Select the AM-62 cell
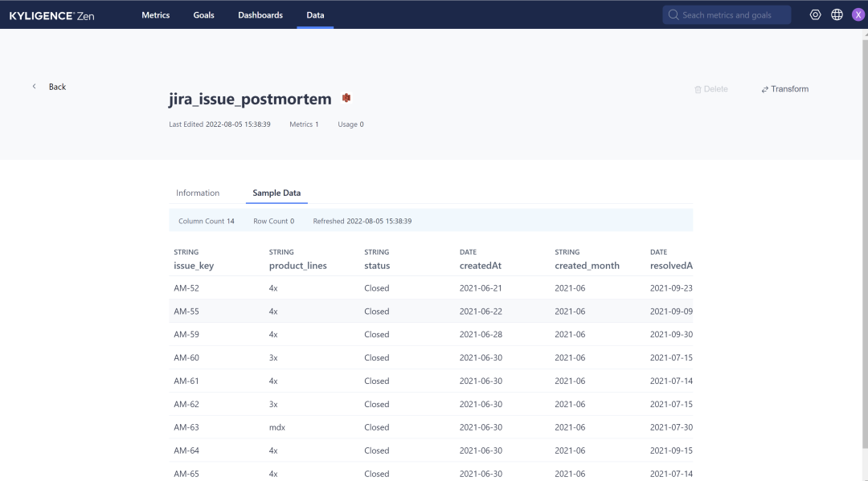Viewport: 868px width, 481px height. (x=186, y=404)
